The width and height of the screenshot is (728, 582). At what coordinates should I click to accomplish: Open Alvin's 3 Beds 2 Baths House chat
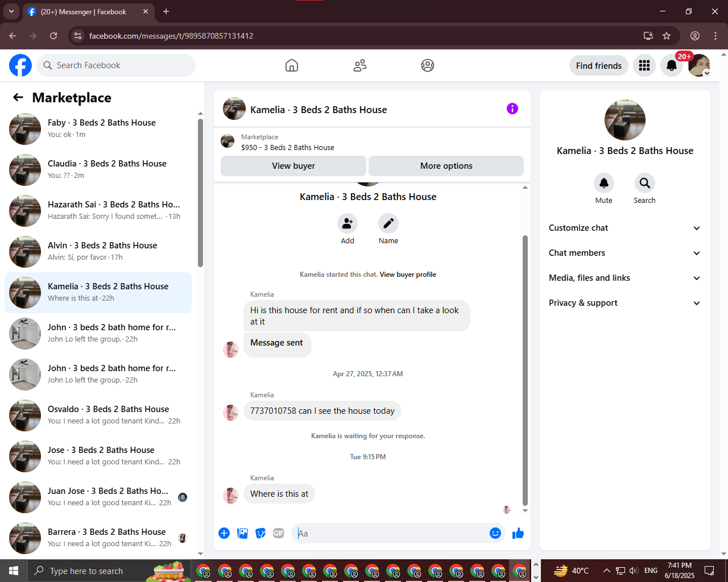point(98,252)
